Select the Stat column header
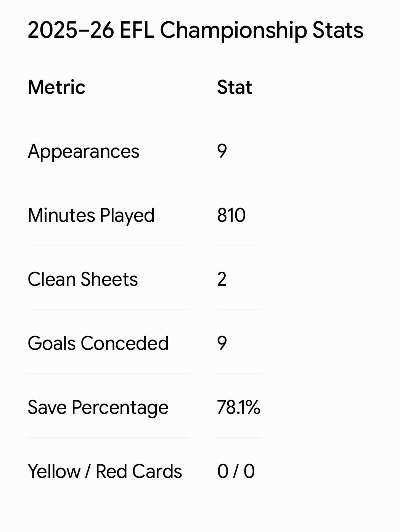 [235, 87]
